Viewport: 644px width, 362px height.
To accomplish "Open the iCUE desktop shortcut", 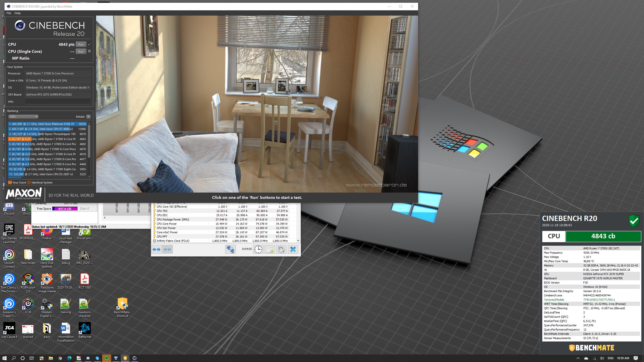I will (x=28, y=306).
